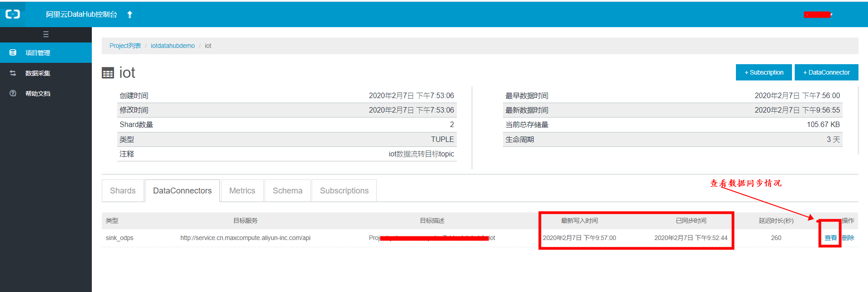Click the 延迟时长(秒) column header

pos(776,221)
